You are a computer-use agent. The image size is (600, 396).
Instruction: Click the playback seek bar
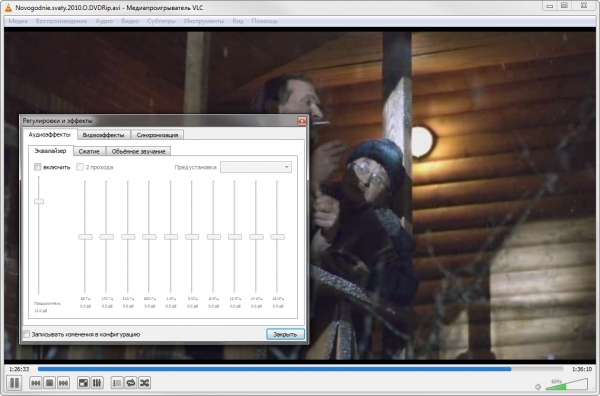click(x=300, y=369)
